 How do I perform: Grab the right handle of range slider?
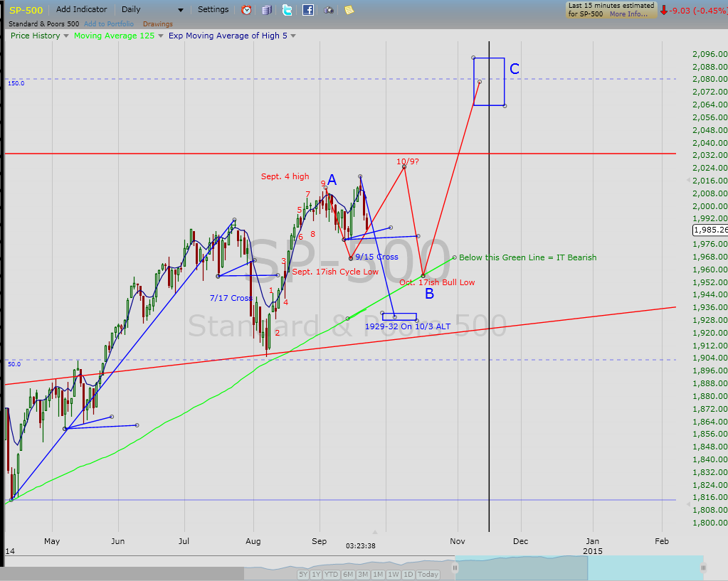pos(703,567)
